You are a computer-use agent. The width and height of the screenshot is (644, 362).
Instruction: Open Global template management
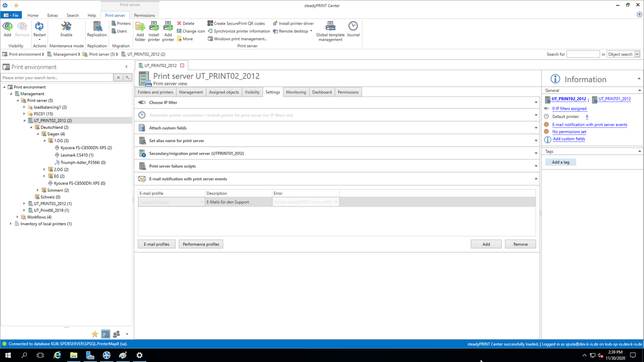(330, 31)
